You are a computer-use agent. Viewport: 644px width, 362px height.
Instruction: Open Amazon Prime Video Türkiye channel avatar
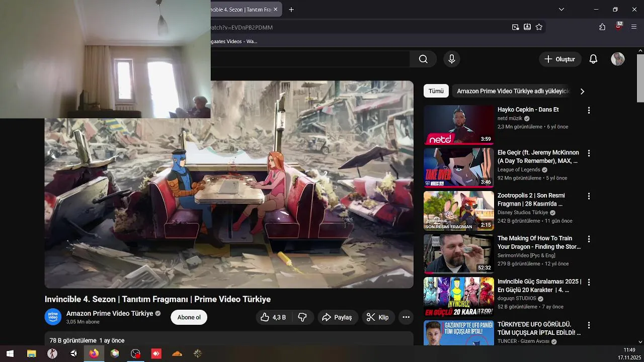pos(53,317)
